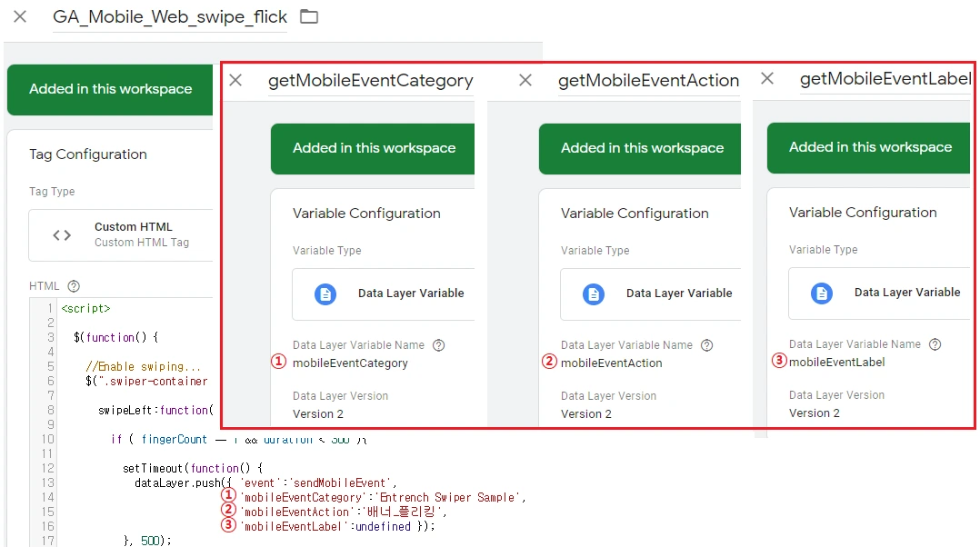Image resolution: width=980 pixels, height=547 pixels.
Task: Open help for Data Layer Variable Name in getMobileEventLabel
Action: tap(935, 344)
